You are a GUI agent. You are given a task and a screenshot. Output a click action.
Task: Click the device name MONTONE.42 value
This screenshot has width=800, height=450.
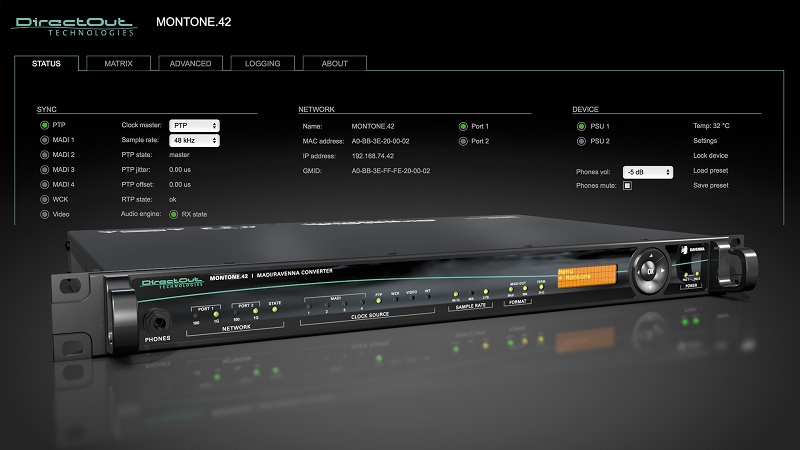click(373, 126)
